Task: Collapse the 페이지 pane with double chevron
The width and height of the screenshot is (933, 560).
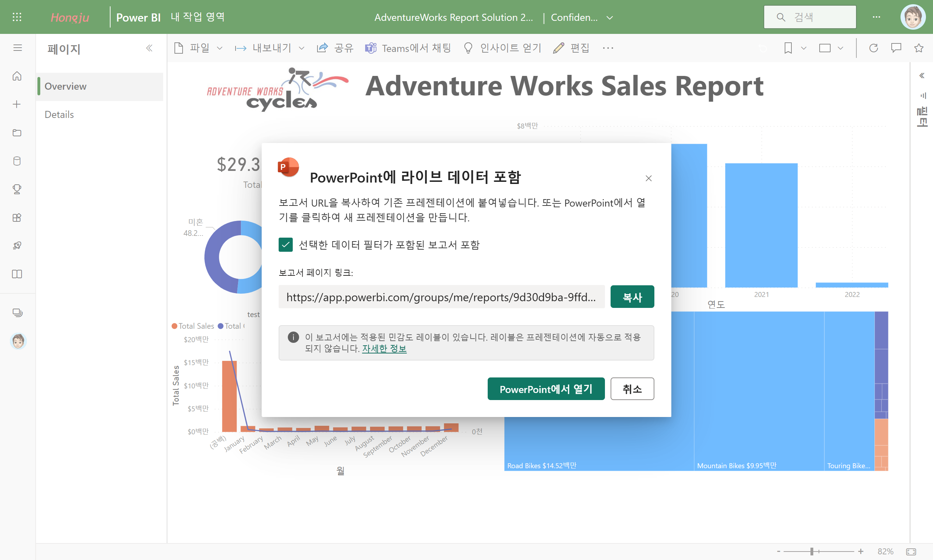Action: (x=149, y=48)
